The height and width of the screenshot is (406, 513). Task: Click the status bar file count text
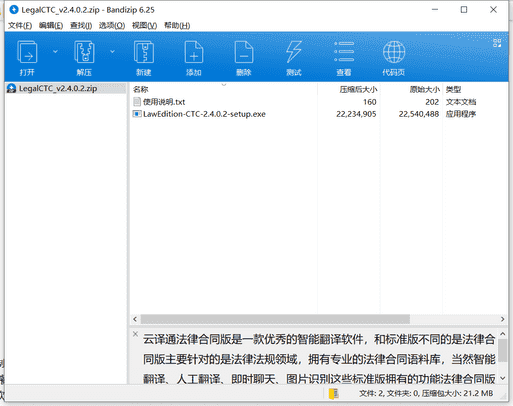coord(426,394)
